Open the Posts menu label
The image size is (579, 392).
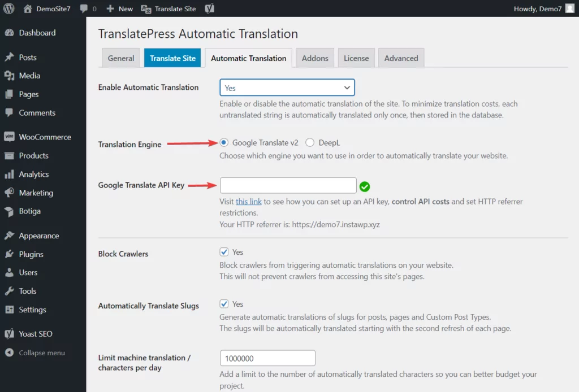(x=28, y=58)
